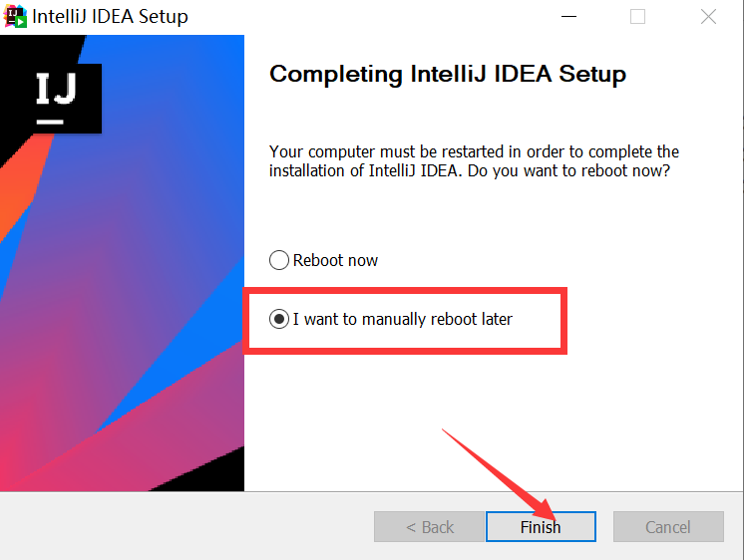Click the restart-required message paragraph

click(x=474, y=161)
